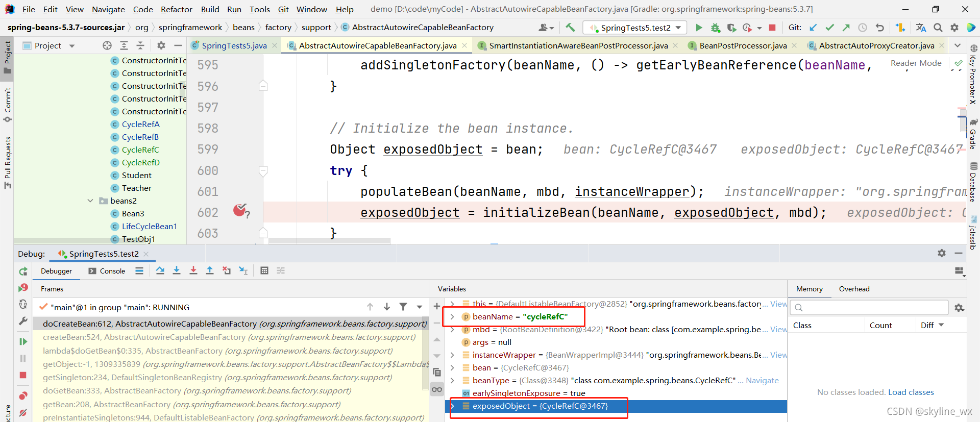This screenshot has height=422, width=980.
Task: Toggle frames filter funnel icon
Action: click(x=403, y=307)
